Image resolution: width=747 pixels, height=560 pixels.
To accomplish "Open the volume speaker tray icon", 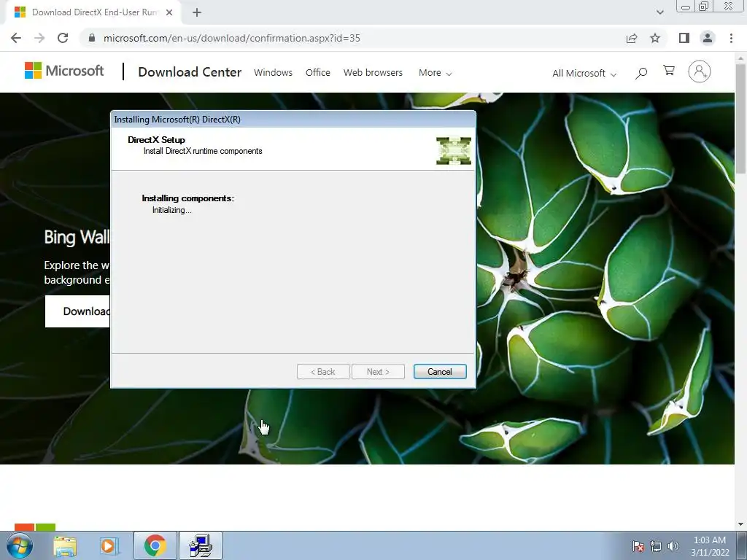I will coord(673,546).
